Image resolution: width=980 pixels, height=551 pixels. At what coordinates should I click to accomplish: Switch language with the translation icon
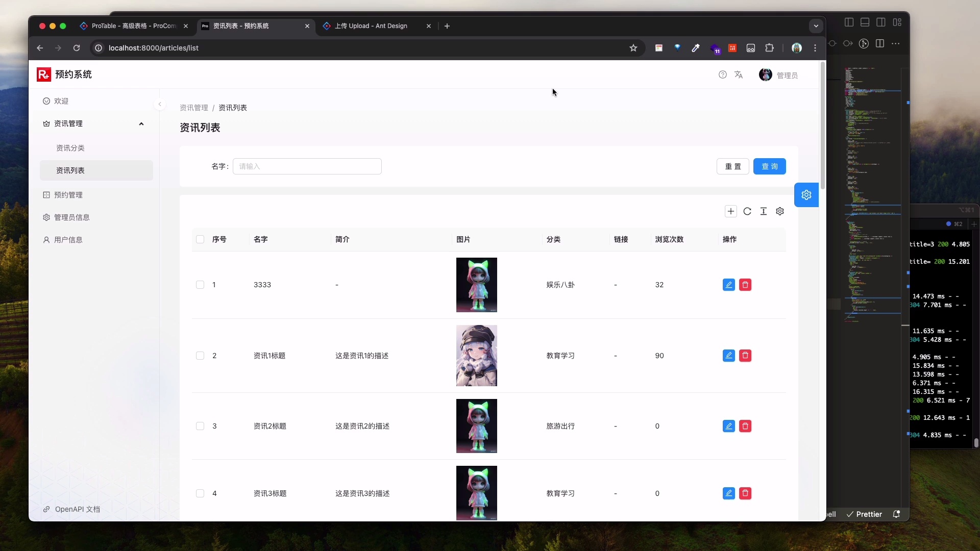point(739,74)
